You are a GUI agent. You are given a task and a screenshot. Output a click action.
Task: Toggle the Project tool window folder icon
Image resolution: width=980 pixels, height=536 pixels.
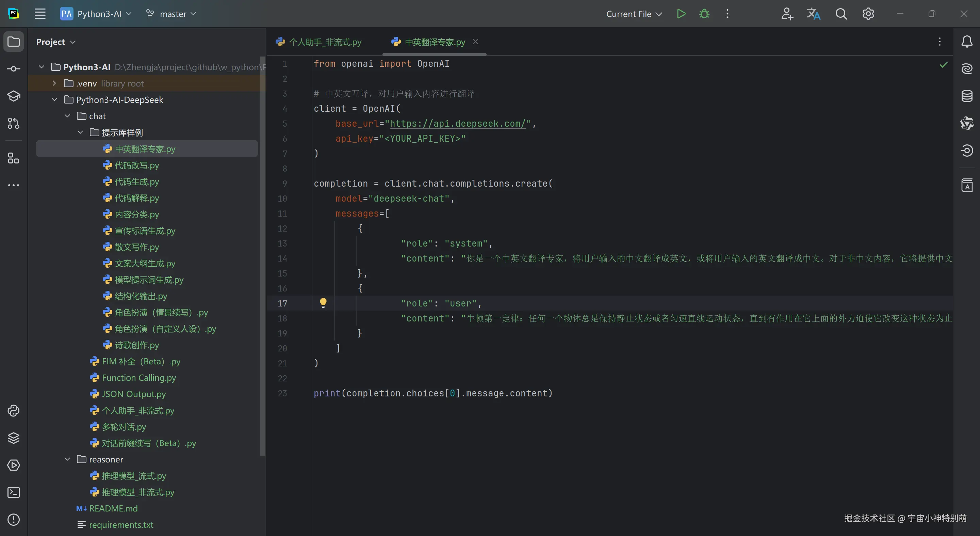pos(14,42)
